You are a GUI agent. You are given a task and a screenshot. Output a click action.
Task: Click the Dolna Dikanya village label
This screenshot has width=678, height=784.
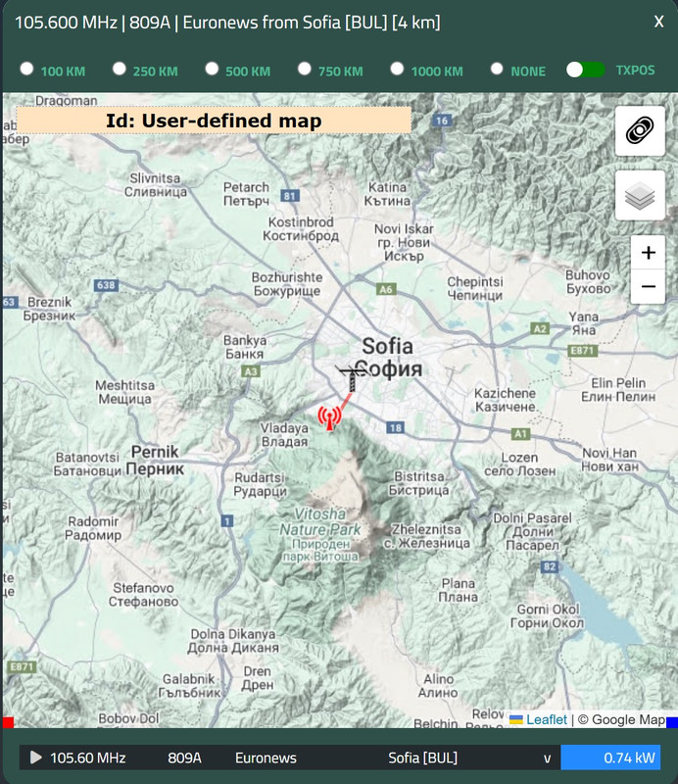coord(233,641)
